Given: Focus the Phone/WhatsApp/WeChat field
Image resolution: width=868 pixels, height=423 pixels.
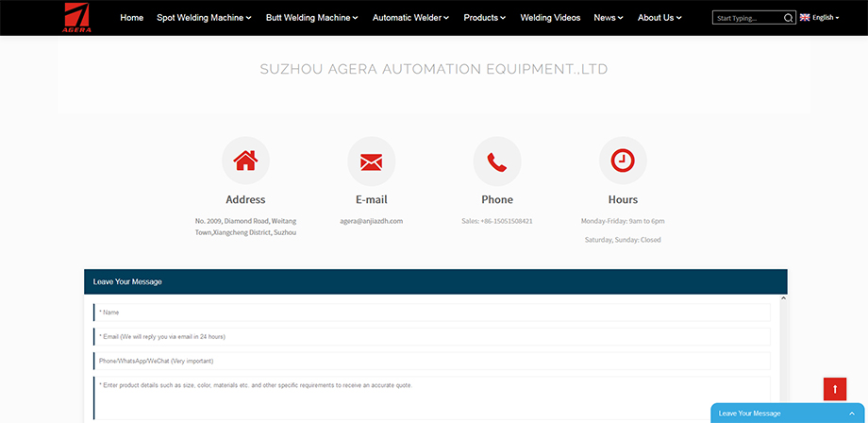Looking at the screenshot, I should point(432,361).
